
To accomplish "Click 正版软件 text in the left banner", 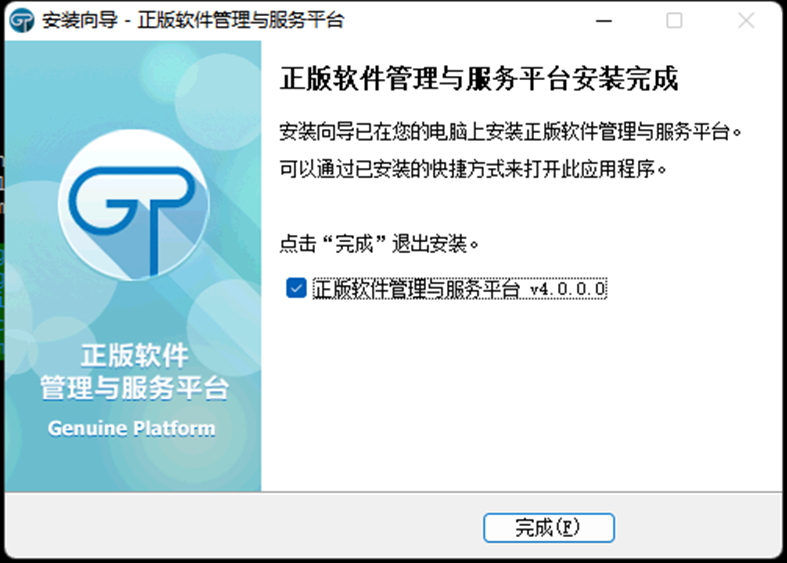I will click(134, 355).
